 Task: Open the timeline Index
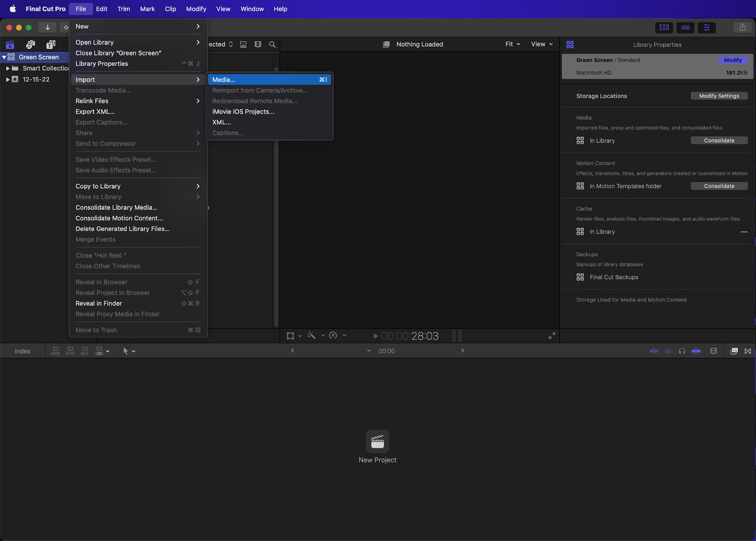(x=22, y=351)
